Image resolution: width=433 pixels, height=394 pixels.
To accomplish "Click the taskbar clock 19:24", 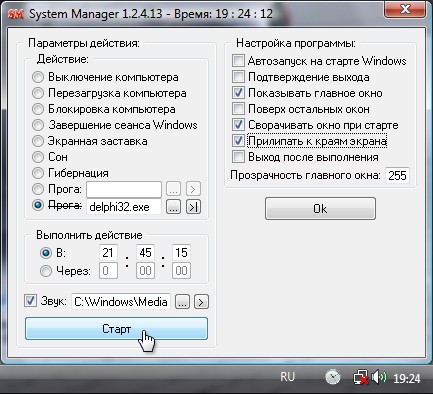I will pos(407,378).
